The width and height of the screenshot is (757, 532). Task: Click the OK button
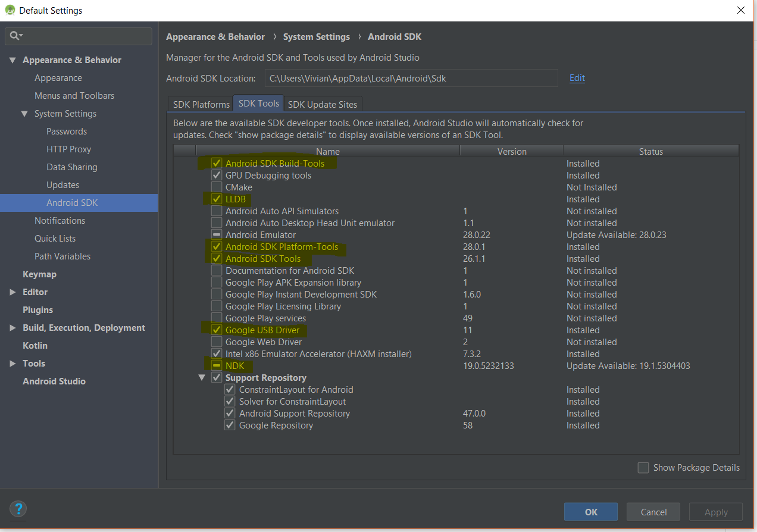591,512
